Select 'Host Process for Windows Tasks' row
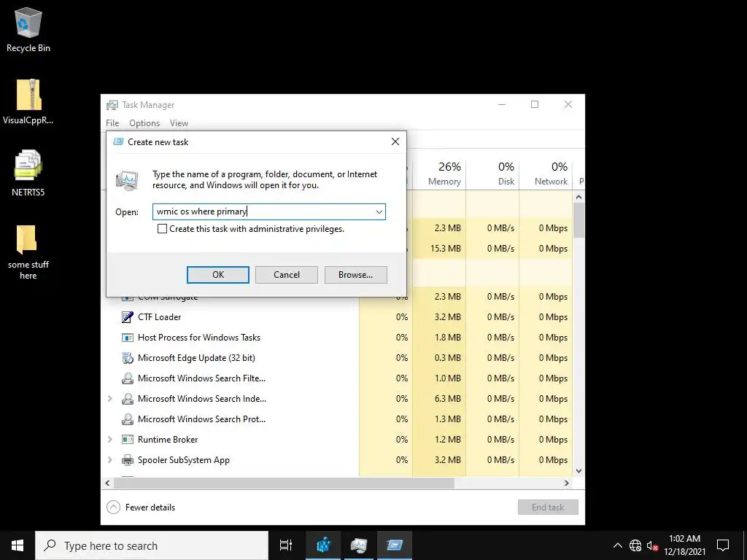Screen dimensions: 747x560 199,338
